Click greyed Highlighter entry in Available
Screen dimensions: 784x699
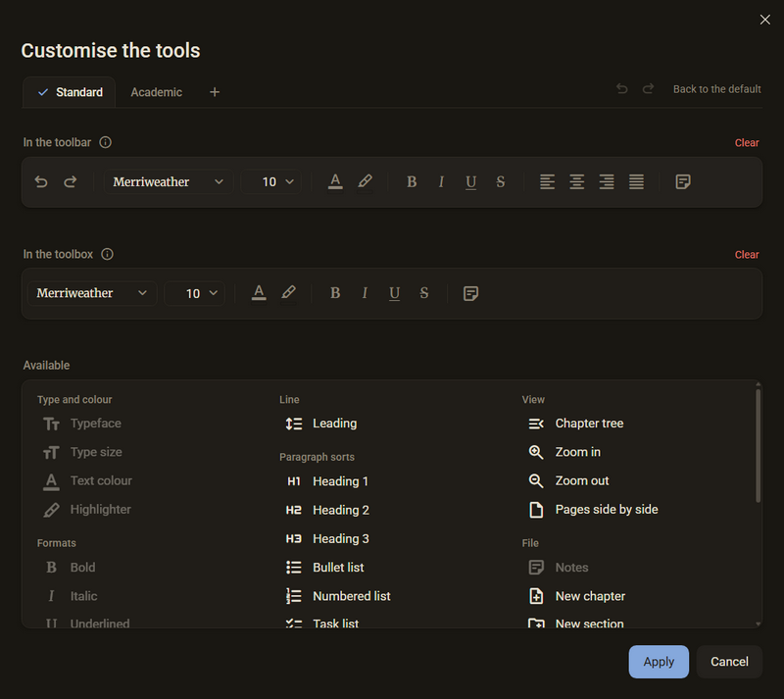click(x=87, y=510)
